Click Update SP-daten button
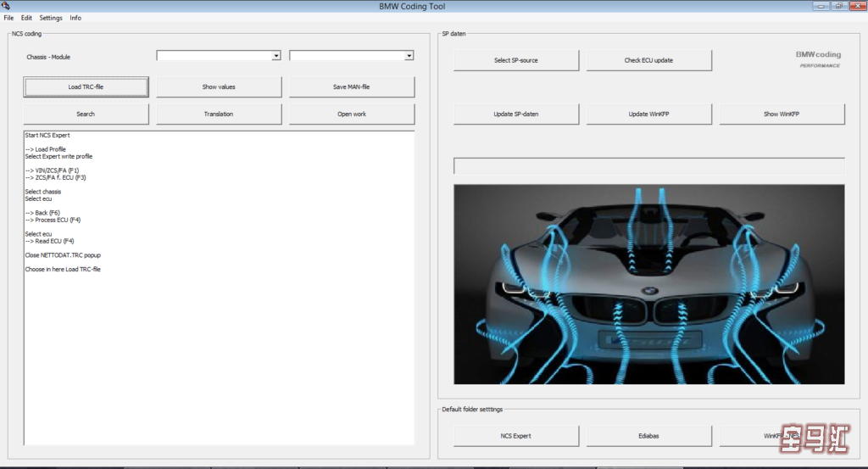Image resolution: width=868 pixels, height=469 pixels. [516, 114]
